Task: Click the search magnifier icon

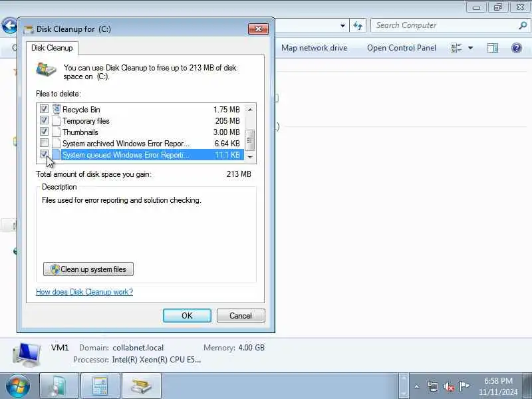Action: [523, 25]
